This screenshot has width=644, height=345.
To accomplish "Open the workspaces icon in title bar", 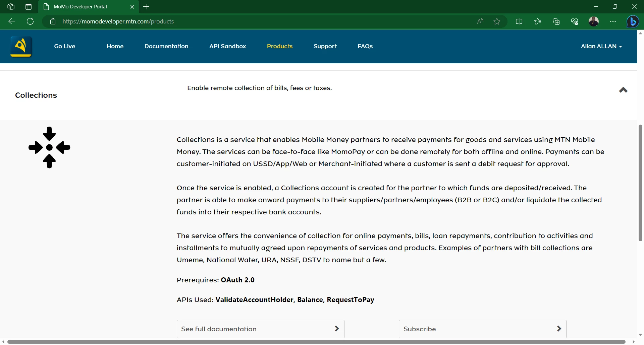I will point(11,7).
